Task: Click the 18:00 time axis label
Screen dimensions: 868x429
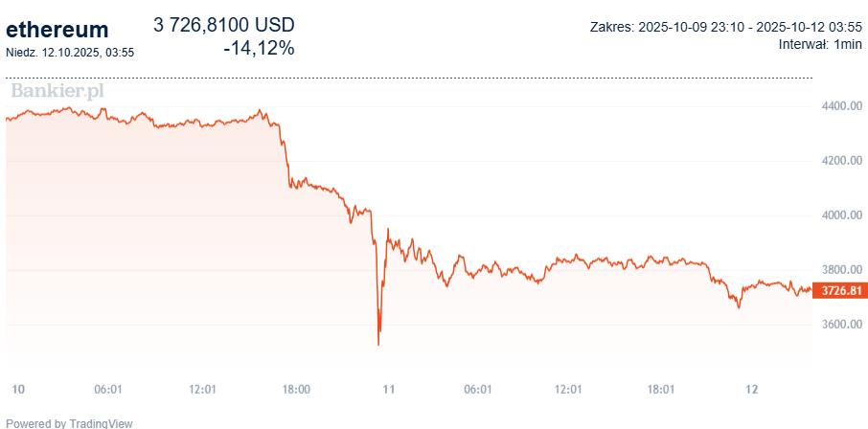Action: coord(296,390)
